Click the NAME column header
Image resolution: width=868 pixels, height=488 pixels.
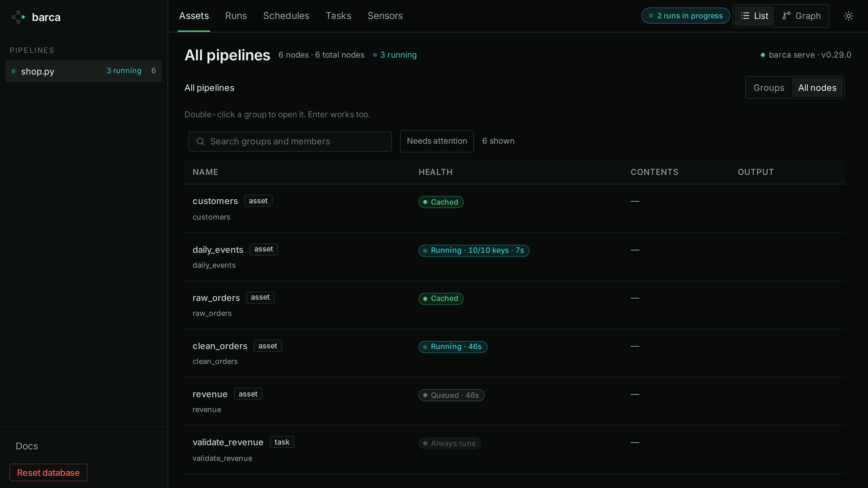205,172
